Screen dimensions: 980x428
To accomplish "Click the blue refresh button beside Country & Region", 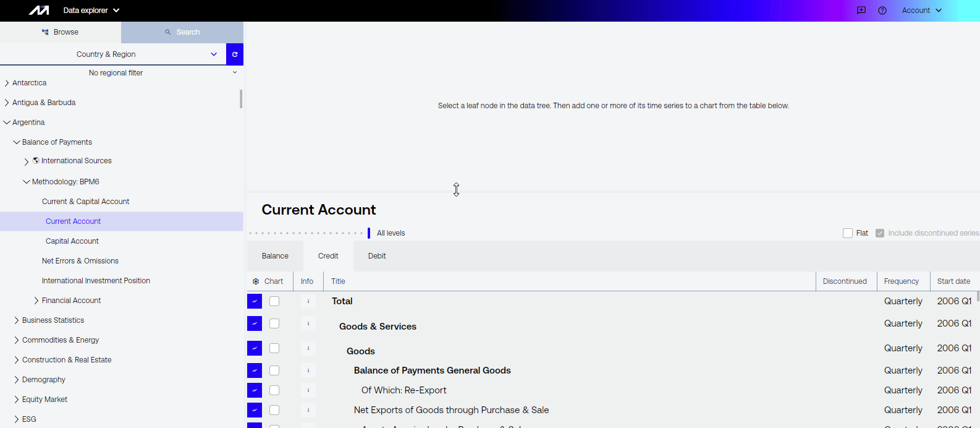I will tap(235, 54).
